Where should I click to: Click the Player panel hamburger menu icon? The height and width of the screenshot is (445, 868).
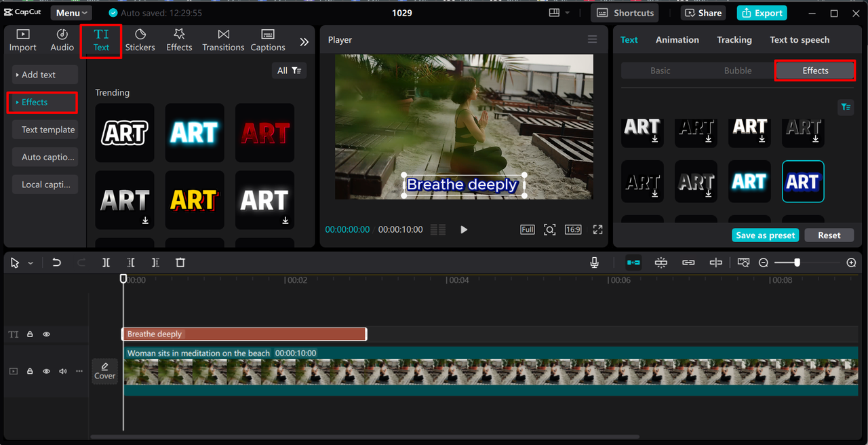click(x=593, y=39)
